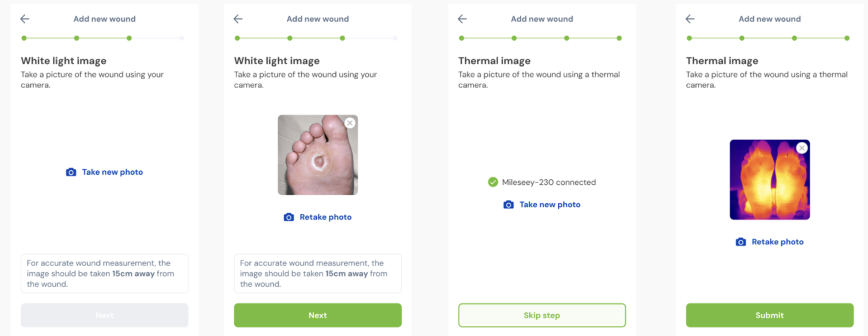Image resolution: width=868 pixels, height=336 pixels.
Task: Click camera icon beside Retake photo under foot photo
Action: tap(289, 217)
